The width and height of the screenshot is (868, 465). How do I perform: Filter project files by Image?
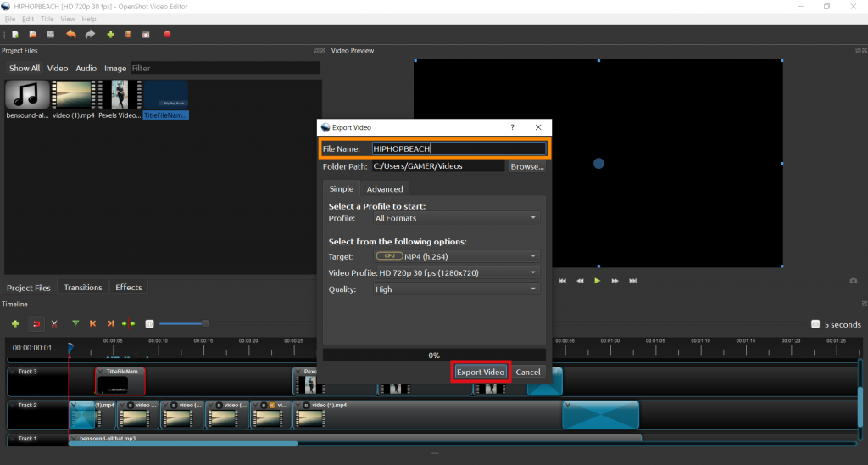point(115,68)
